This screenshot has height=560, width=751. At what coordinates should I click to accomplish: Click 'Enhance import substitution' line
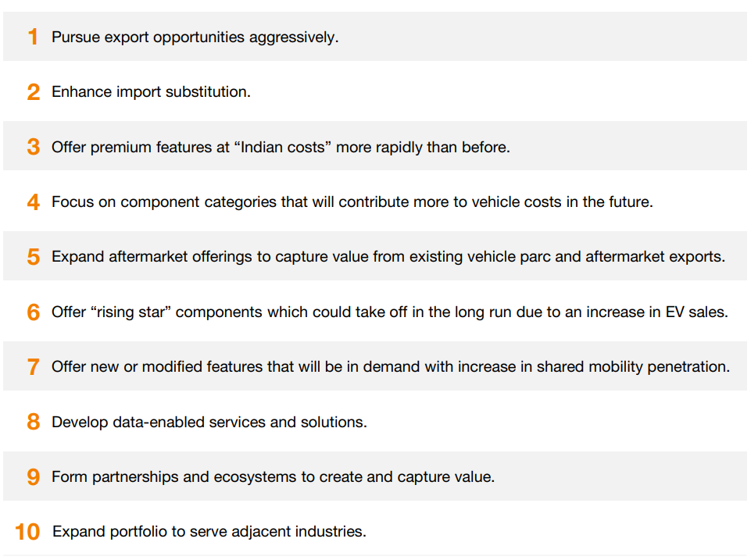151,92
